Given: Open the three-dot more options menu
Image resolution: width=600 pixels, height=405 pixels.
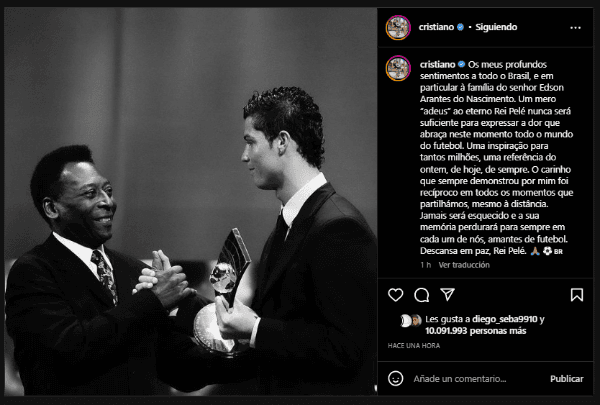Looking at the screenshot, I should click(x=575, y=28).
